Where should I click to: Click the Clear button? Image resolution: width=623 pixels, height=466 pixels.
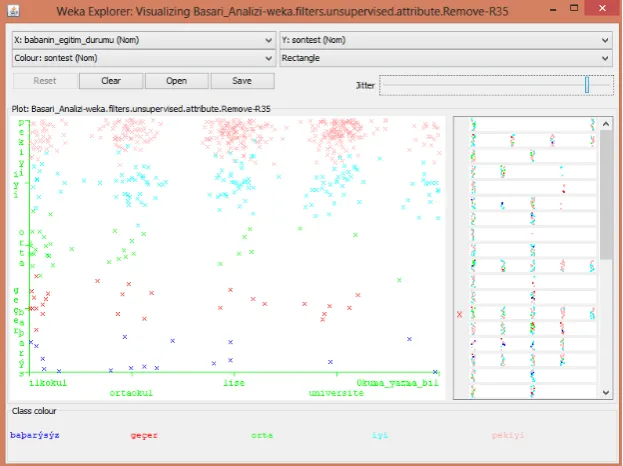click(x=111, y=81)
